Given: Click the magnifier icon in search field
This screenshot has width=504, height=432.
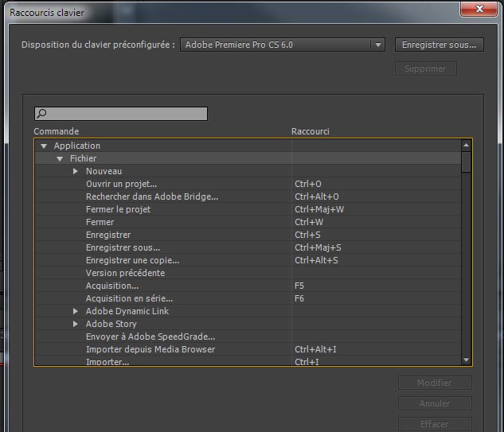Looking at the screenshot, I should click(42, 114).
